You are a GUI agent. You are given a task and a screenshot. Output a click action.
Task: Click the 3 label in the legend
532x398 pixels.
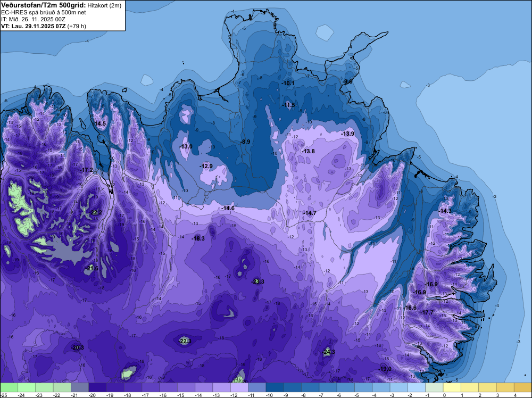coord(498,395)
